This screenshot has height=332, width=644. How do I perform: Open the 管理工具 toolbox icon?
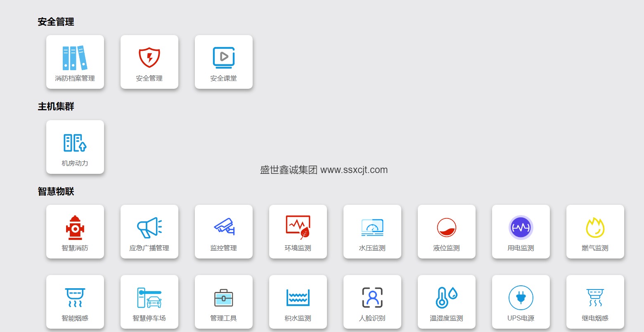click(224, 298)
